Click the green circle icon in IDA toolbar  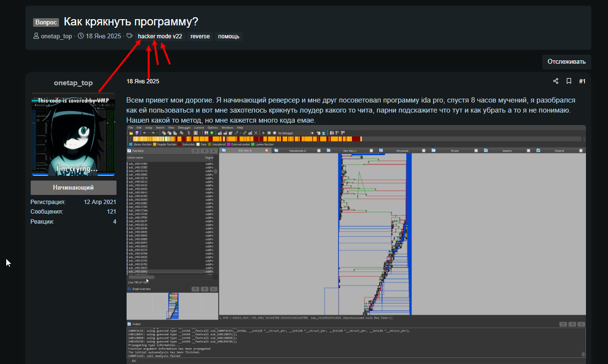(211, 133)
